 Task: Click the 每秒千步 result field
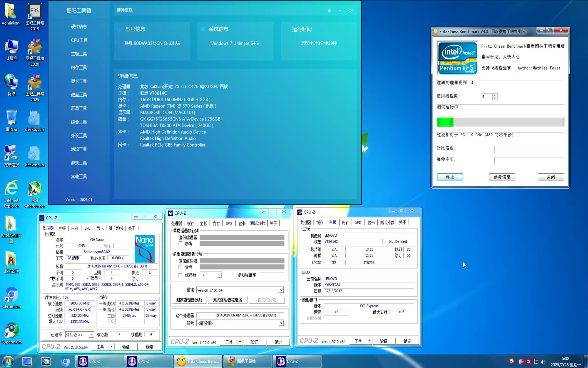click(x=529, y=161)
